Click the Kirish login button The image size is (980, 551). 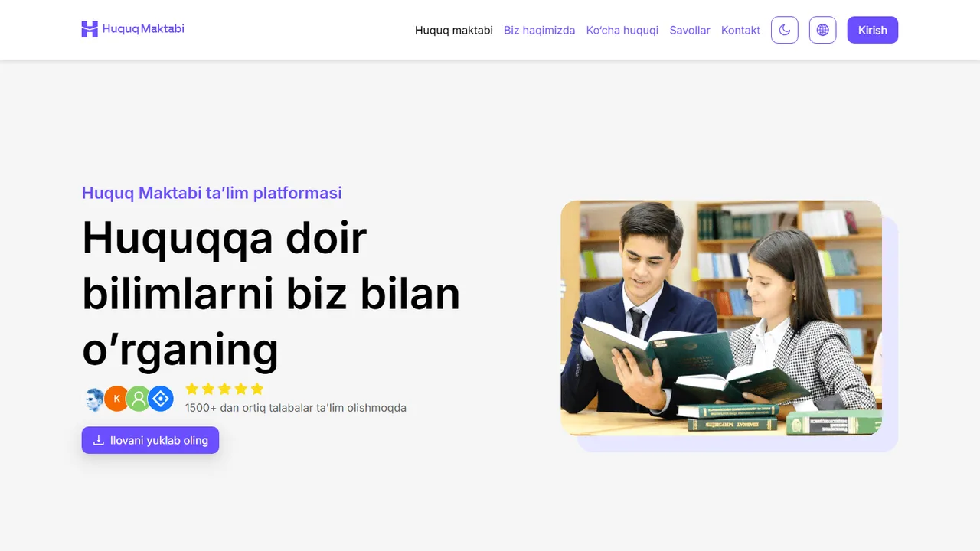pos(873,30)
